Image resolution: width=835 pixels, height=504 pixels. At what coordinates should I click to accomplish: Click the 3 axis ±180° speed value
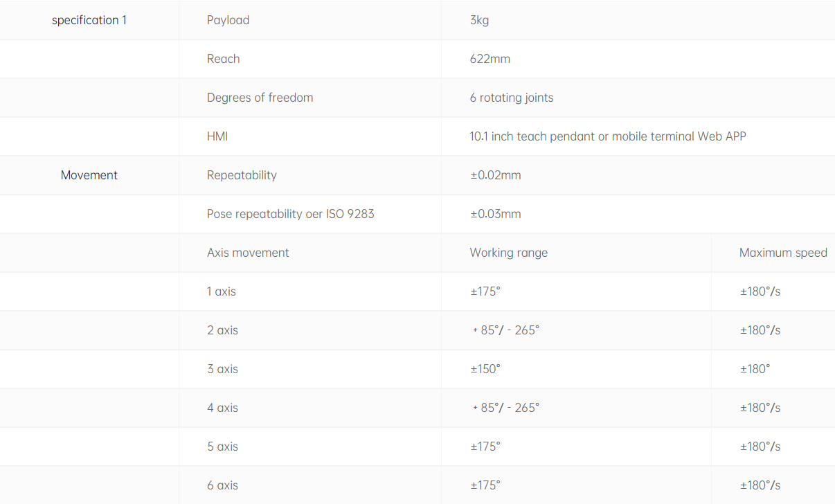[755, 369]
